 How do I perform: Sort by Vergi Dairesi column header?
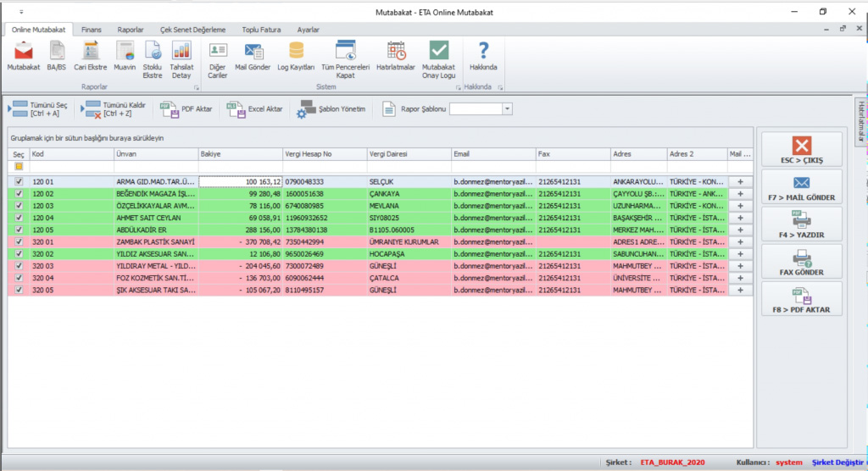tap(409, 154)
